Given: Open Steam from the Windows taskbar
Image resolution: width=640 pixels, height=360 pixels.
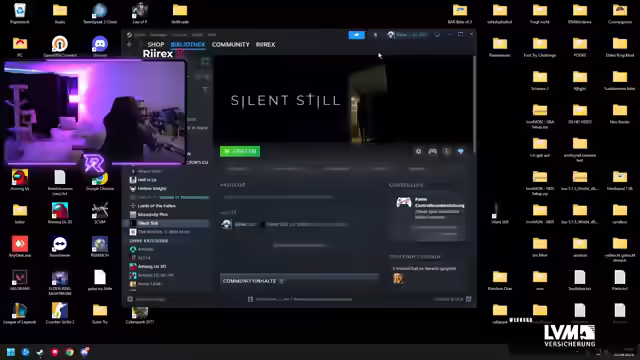Looking at the screenshot, I should coord(40,352).
